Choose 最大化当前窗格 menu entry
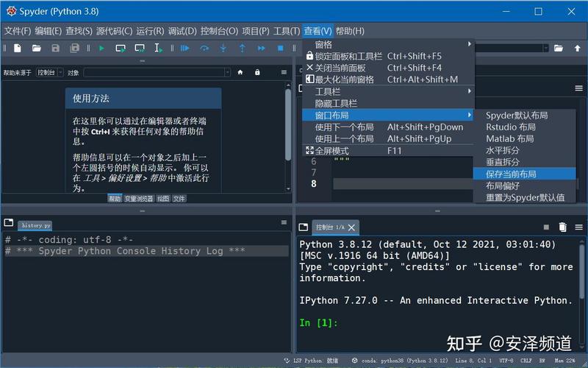The height and width of the screenshot is (368, 588). coord(389,79)
